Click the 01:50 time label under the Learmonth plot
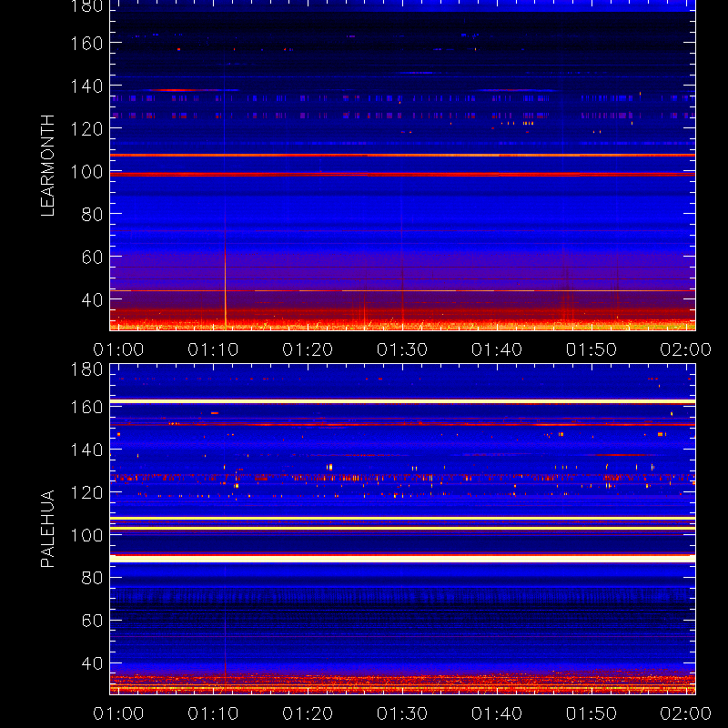The image size is (728, 728). pos(591,349)
